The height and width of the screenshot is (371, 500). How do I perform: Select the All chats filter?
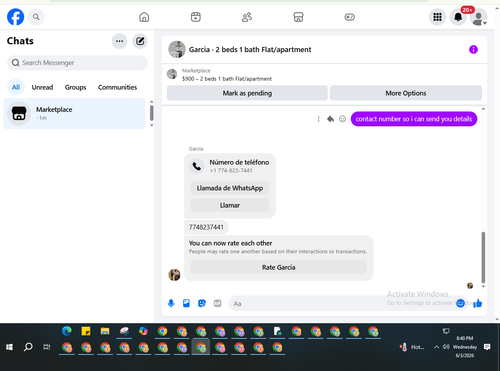[16, 87]
